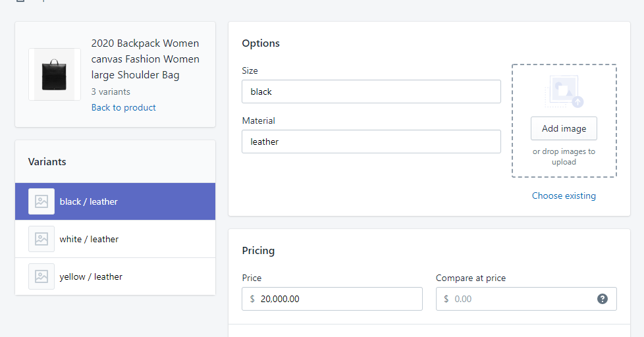Click the help question mark in Compare at price
This screenshot has width=644, height=337.
602,299
